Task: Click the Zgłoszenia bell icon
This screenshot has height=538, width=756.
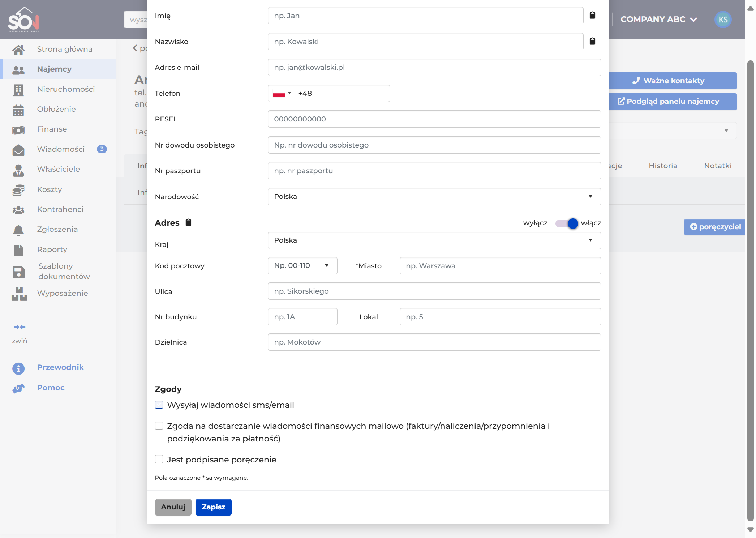Action: tap(18, 230)
